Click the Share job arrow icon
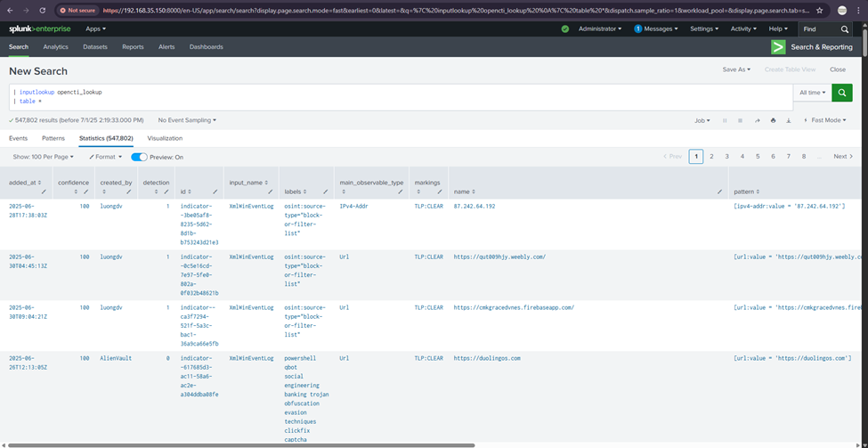Viewport: 868px width, 448px height. point(758,120)
